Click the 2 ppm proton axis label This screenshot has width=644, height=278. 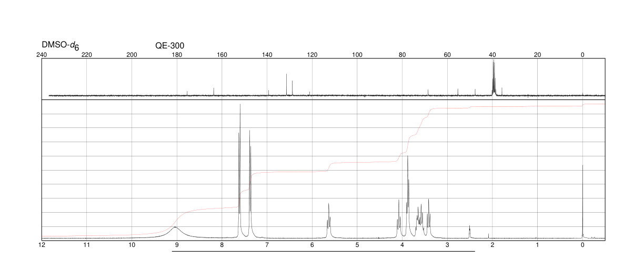[492, 245]
